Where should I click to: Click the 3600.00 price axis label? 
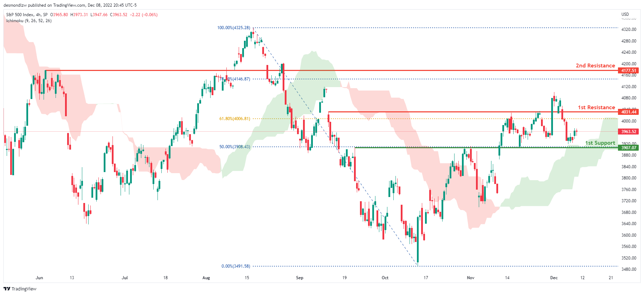point(629,235)
